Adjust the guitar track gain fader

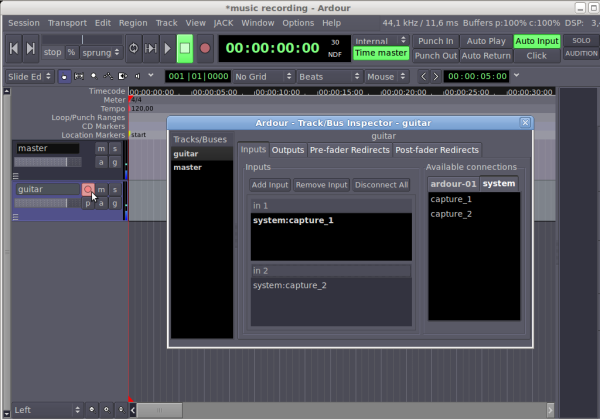(x=47, y=203)
